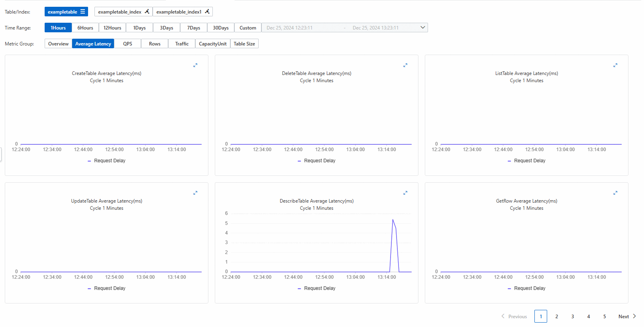Set time range to 7Days
Screen dimensions: 644x327
tap(194, 28)
